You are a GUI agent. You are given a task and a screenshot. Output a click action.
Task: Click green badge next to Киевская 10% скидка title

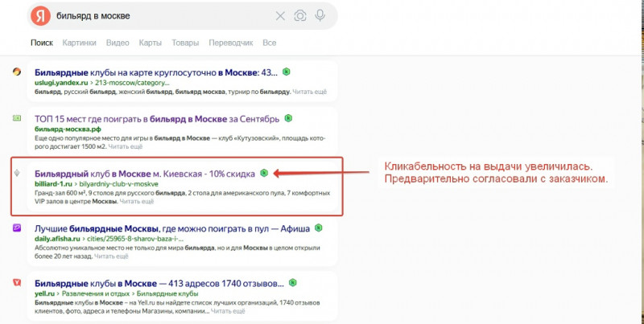pos(264,173)
